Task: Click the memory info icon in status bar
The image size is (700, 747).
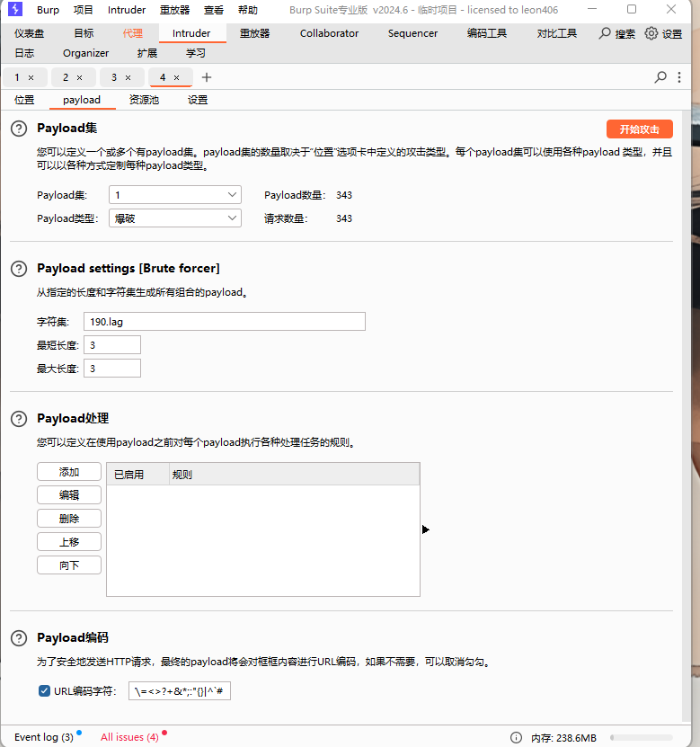Action: pos(516,737)
